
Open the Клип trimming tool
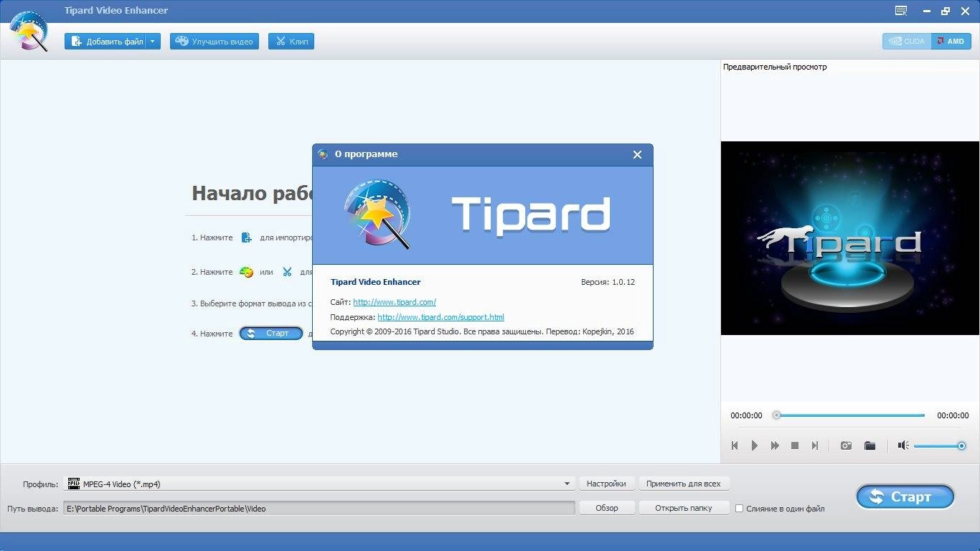click(291, 42)
